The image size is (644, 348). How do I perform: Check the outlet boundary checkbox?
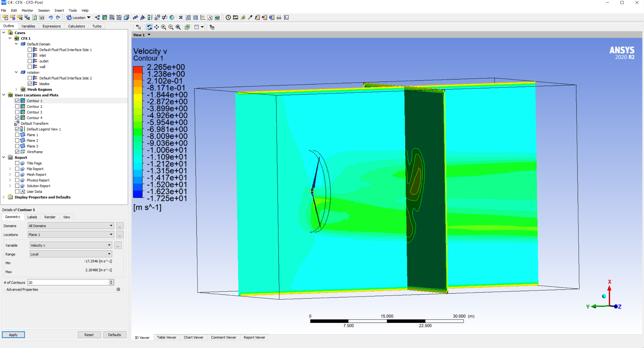pos(30,61)
